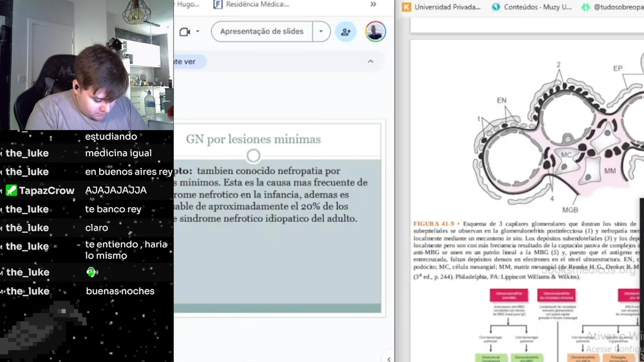Click the camera meeting icon

pos(185,32)
